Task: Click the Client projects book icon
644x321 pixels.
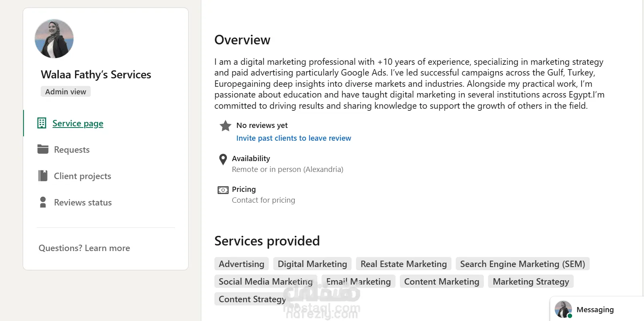Action: click(43, 176)
